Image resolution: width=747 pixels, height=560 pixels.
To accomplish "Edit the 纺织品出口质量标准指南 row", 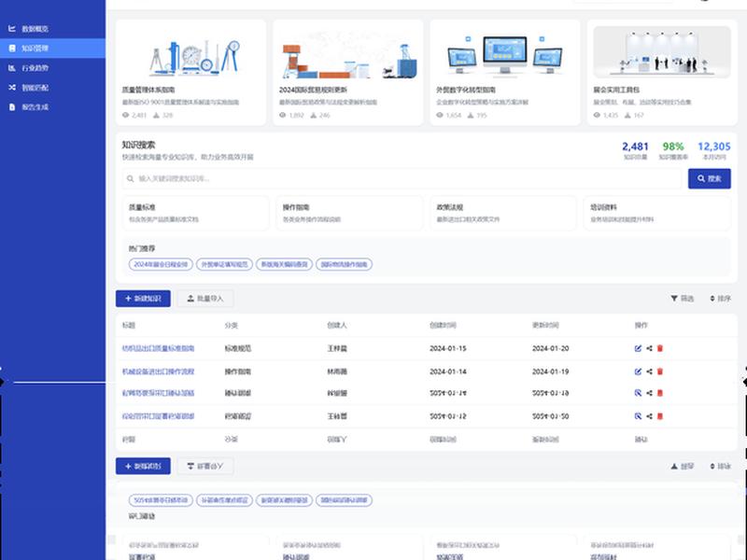I will pyautogui.click(x=638, y=348).
